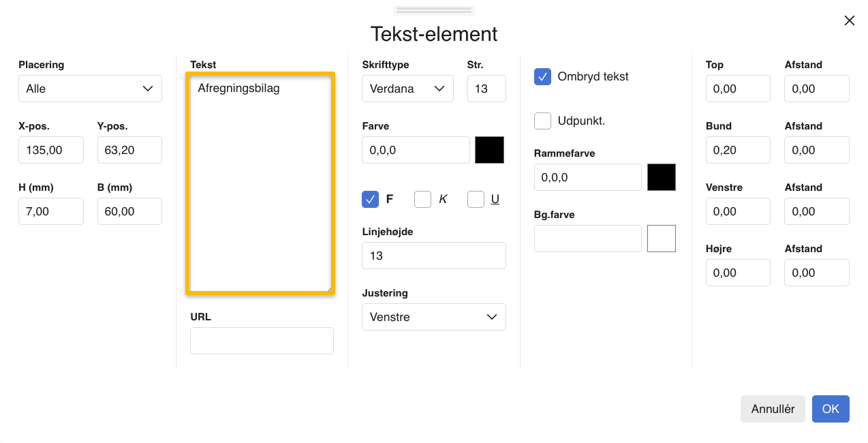
Task: Click inside the Tekst text area
Action: 260,183
